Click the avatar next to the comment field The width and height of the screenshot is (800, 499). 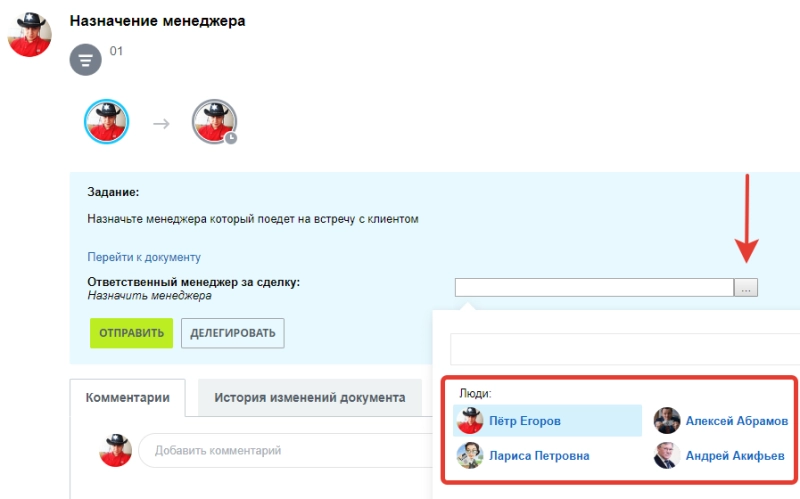[116, 450]
